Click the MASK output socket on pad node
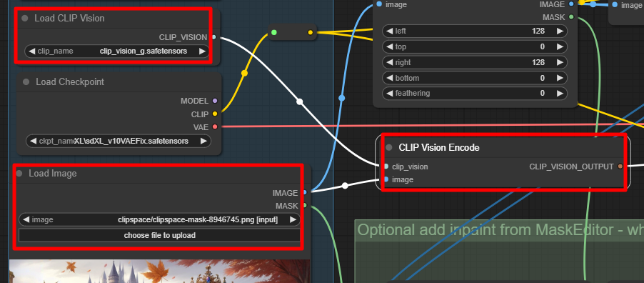 coord(571,17)
